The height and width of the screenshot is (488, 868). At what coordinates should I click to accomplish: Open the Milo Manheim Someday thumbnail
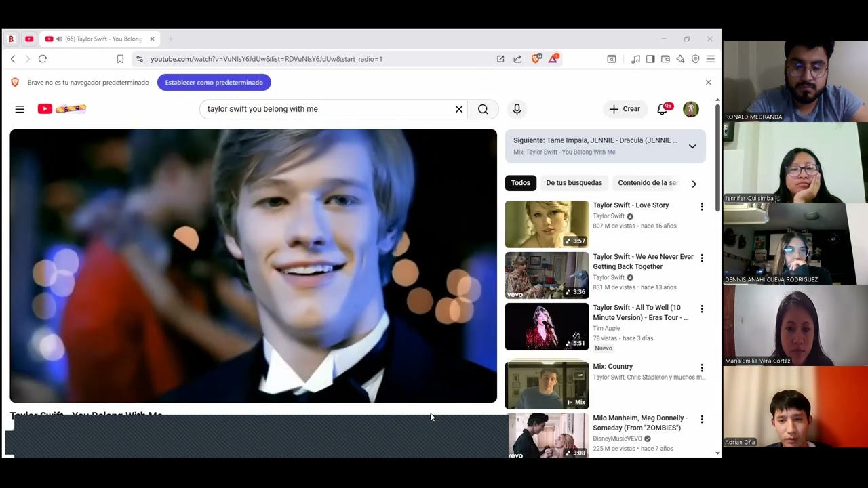547,436
